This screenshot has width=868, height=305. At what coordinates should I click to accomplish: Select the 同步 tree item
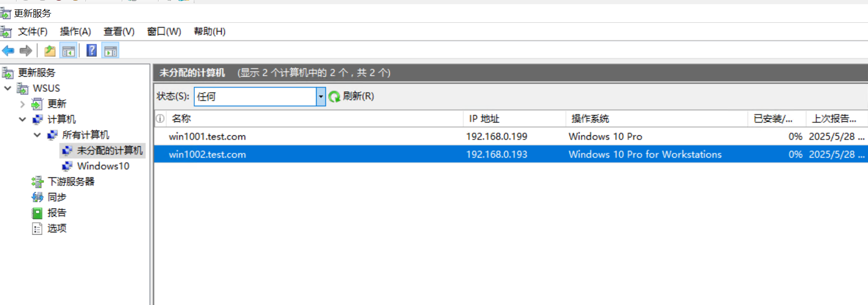click(57, 197)
